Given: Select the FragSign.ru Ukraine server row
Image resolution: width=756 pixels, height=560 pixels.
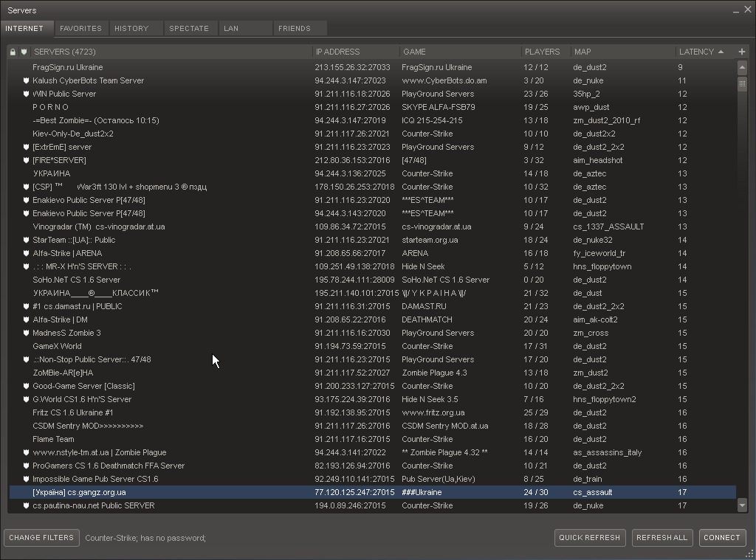Looking at the screenshot, I should pyautogui.click(x=372, y=67).
